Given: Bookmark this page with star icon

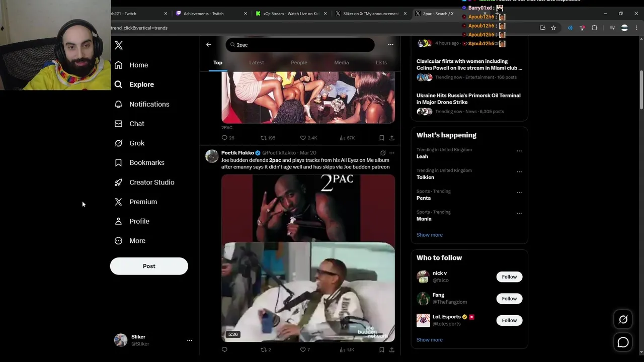Looking at the screenshot, I should tap(553, 28).
